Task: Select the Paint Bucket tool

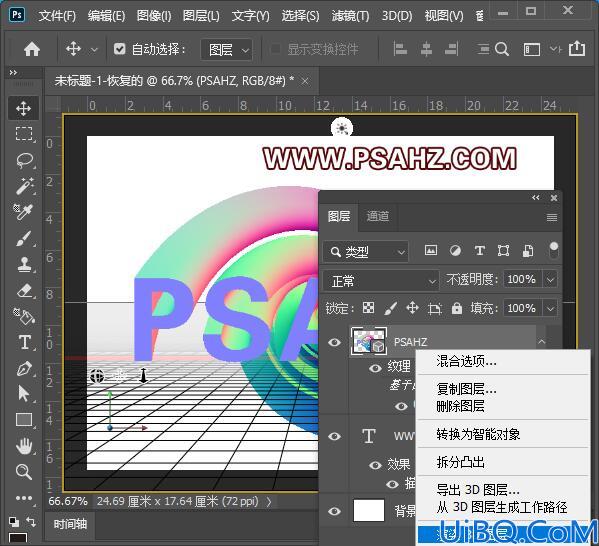Action: point(24,316)
